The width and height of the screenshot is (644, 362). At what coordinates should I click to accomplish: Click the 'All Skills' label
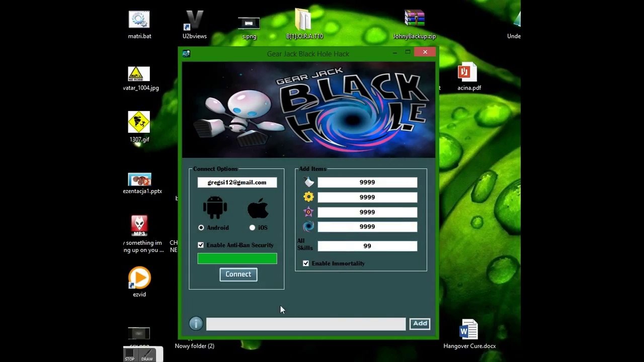click(305, 244)
